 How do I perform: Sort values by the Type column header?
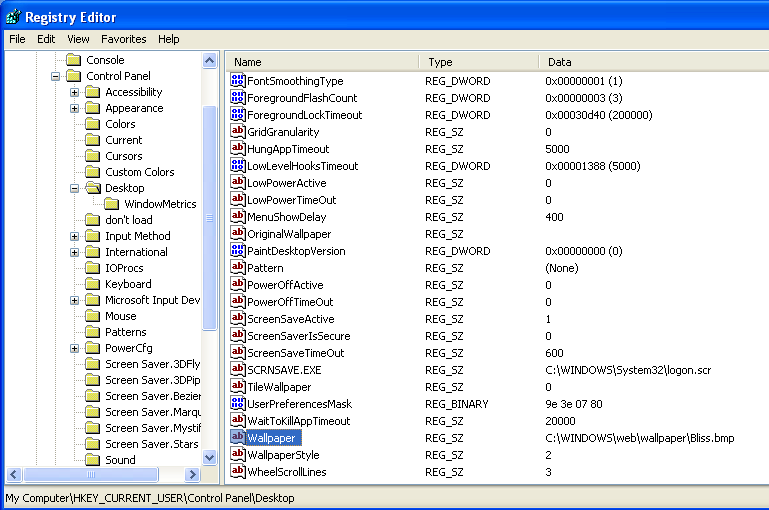(x=479, y=62)
